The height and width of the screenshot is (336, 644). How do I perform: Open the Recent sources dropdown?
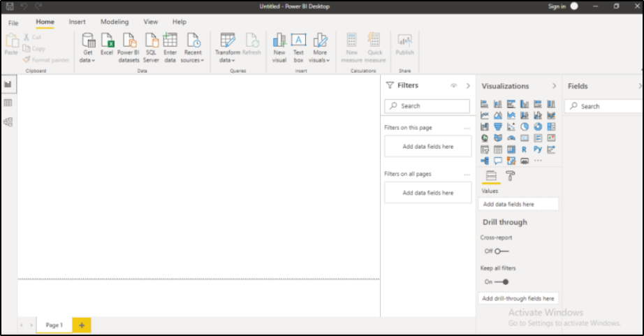[x=193, y=48]
